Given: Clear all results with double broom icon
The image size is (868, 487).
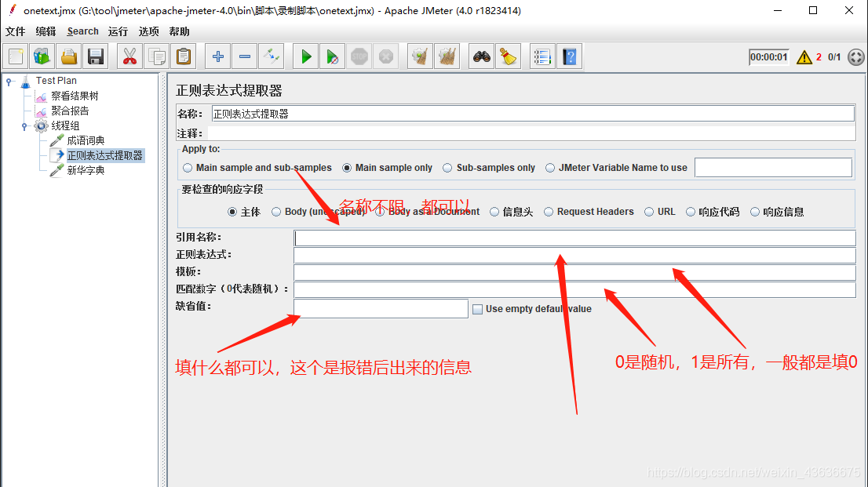Looking at the screenshot, I should [x=447, y=56].
